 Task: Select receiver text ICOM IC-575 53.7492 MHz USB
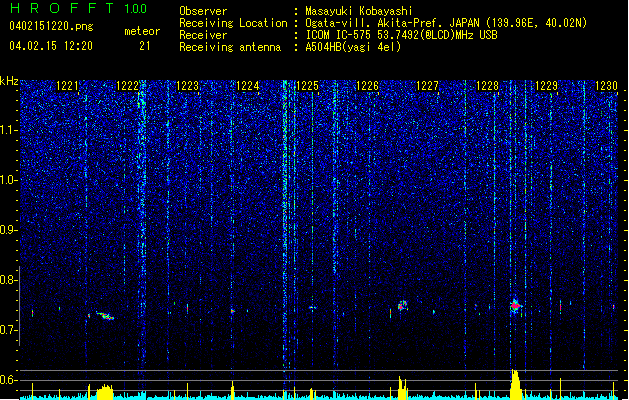click(401, 35)
